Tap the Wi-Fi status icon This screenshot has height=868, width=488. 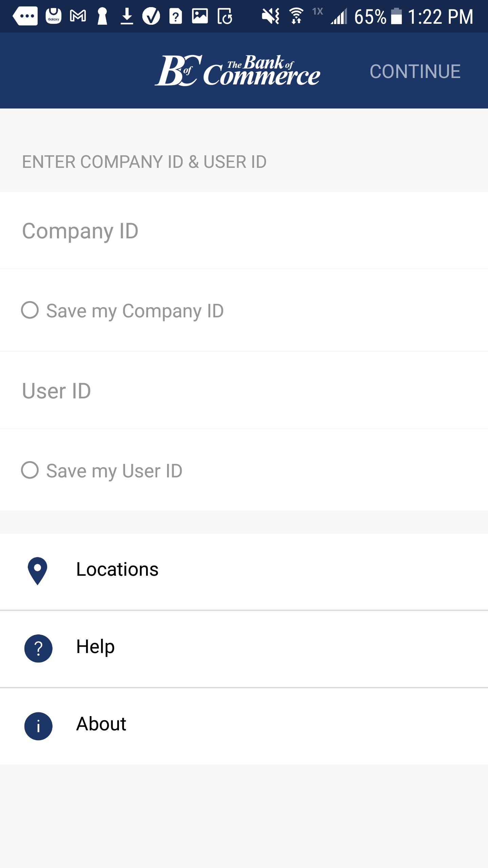pos(296,16)
